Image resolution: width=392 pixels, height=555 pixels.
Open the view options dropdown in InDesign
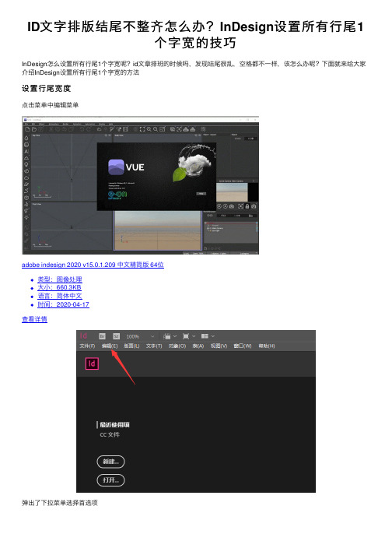(170, 336)
